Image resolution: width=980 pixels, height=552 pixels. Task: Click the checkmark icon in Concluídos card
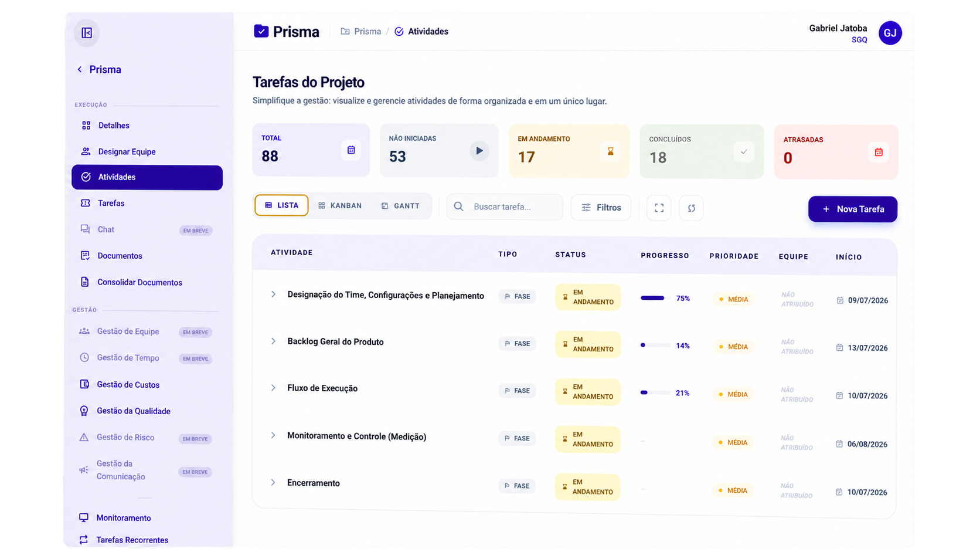(x=744, y=152)
